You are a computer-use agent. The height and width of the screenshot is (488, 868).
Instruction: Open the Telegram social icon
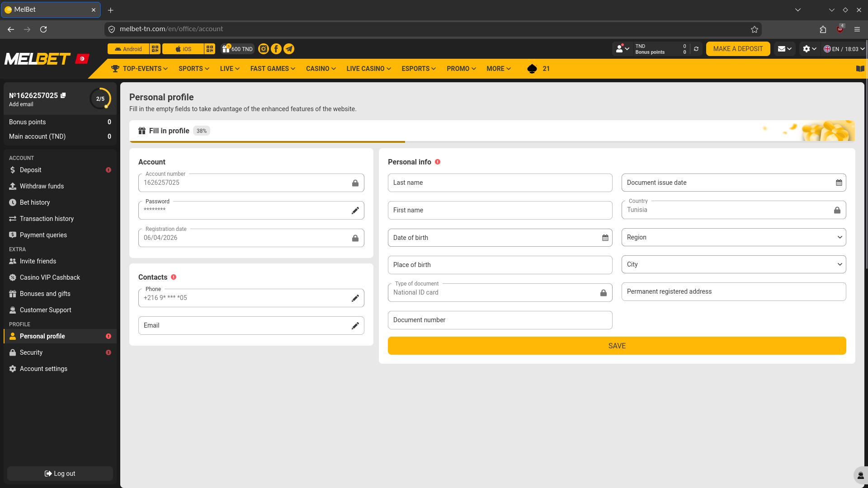(289, 49)
